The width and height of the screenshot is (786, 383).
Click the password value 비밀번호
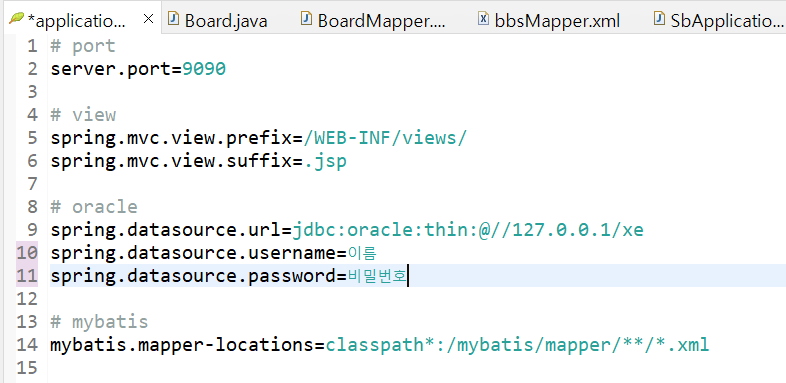tap(376, 276)
